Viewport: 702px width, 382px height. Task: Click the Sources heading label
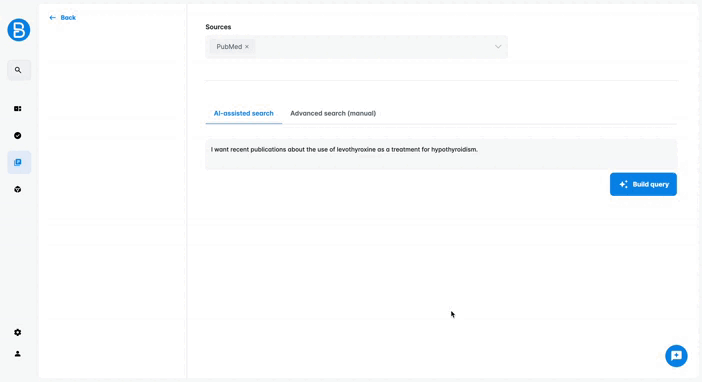(x=218, y=27)
